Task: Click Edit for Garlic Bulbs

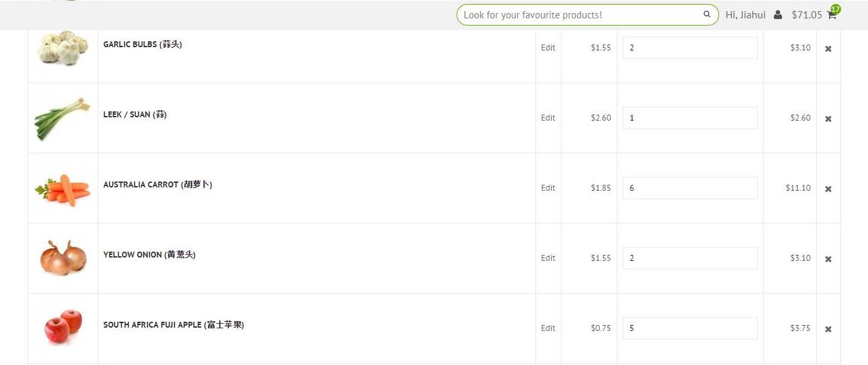Action: pos(548,48)
